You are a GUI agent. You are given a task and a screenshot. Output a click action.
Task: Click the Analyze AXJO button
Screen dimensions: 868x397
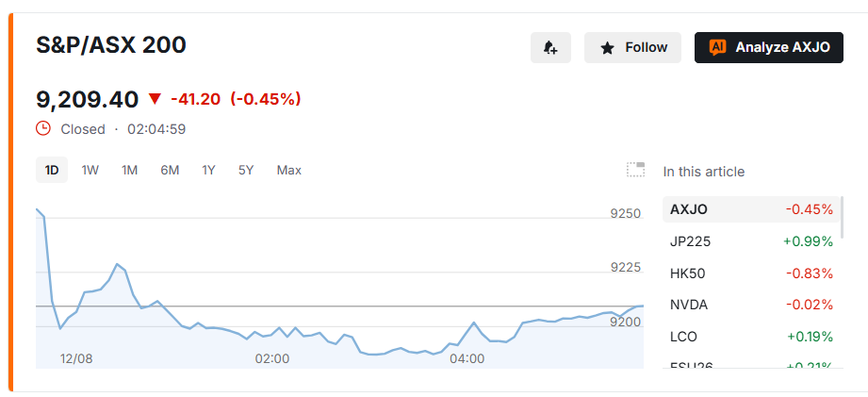[x=768, y=47]
